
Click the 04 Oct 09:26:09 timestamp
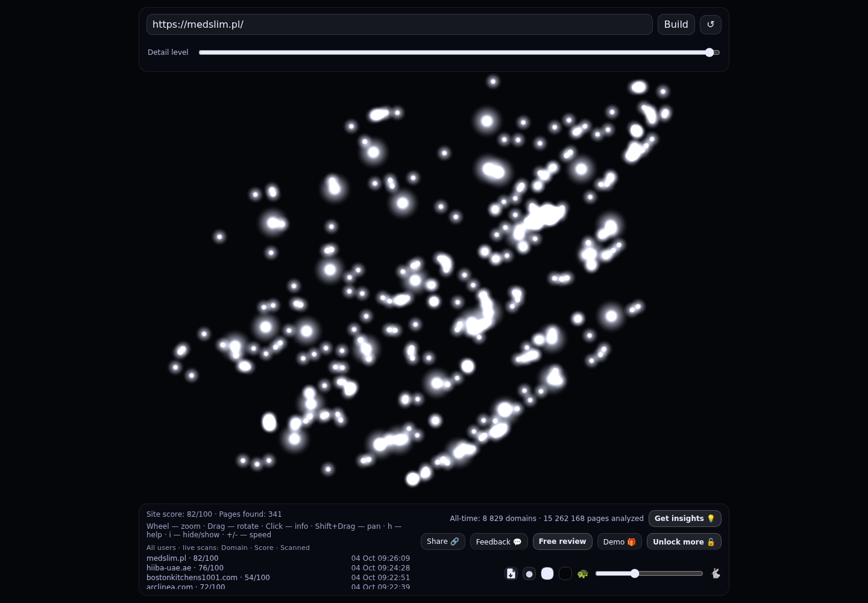point(380,558)
